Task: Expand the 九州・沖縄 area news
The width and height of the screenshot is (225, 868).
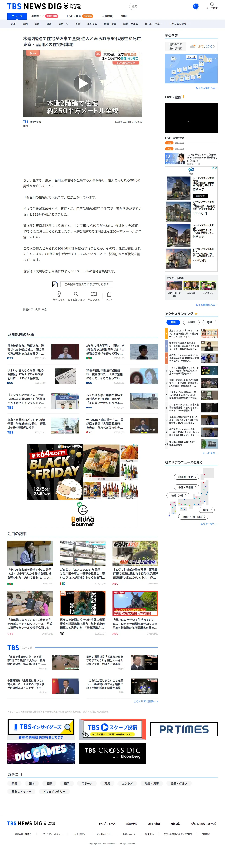Action: (x=178, y=495)
